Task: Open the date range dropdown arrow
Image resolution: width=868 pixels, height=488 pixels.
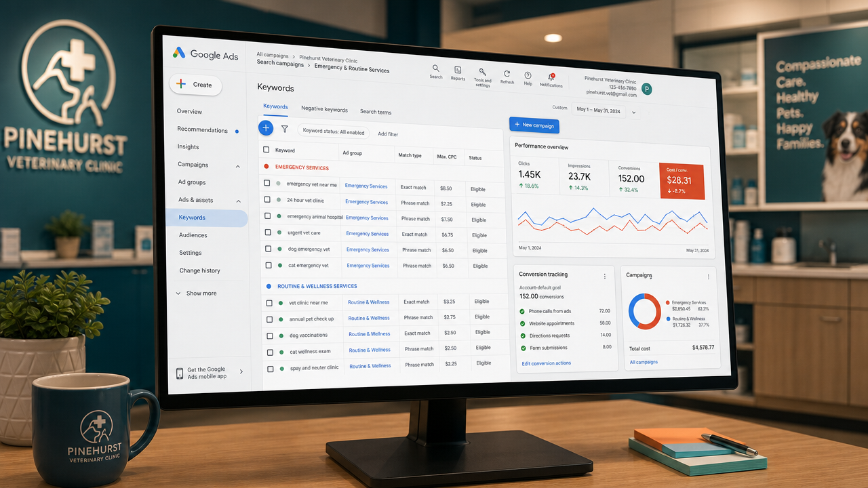Action: [633, 113]
